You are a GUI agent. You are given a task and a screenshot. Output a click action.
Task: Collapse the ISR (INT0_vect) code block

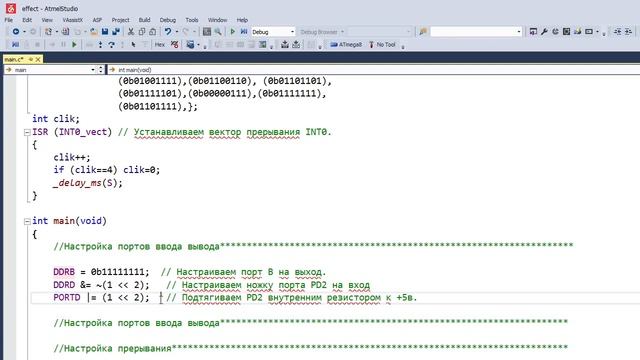click(x=27, y=132)
